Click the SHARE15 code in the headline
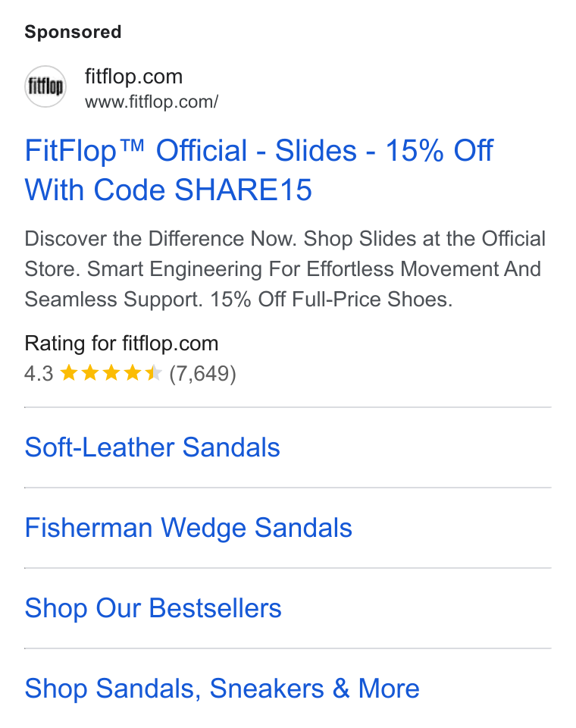The height and width of the screenshot is (728, 576). coord(243,190)
